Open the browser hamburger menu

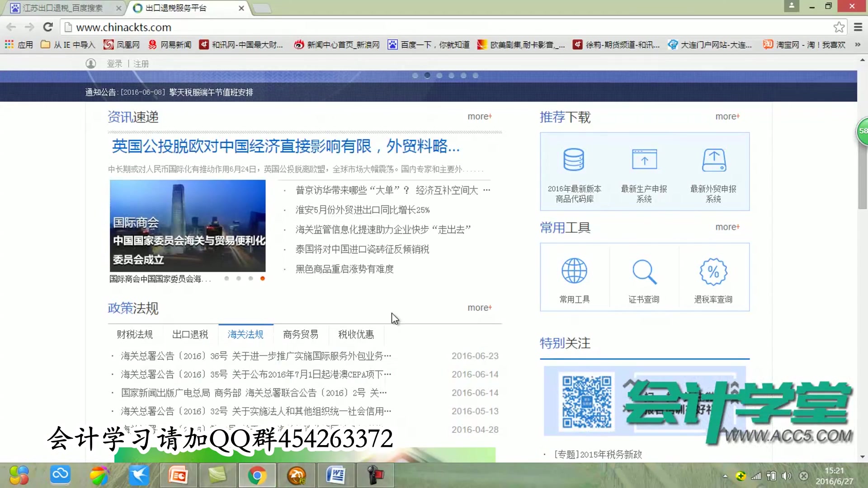coord(858,27)
